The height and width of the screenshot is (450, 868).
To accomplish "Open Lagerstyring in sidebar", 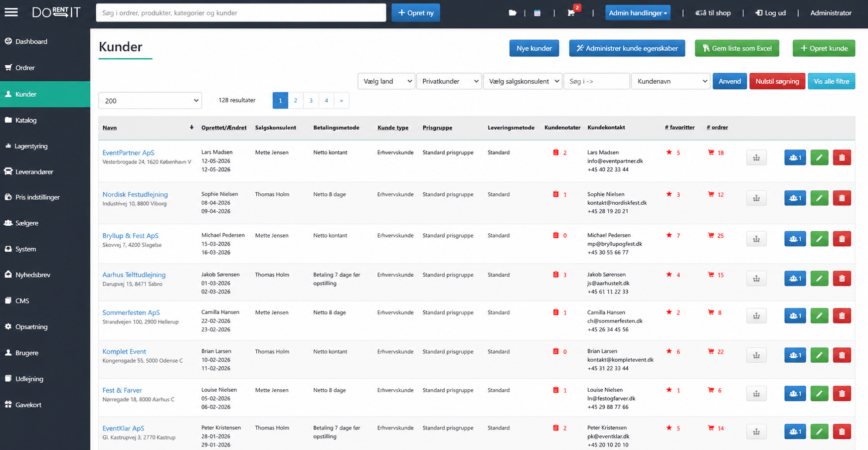I will pos(31,146).
